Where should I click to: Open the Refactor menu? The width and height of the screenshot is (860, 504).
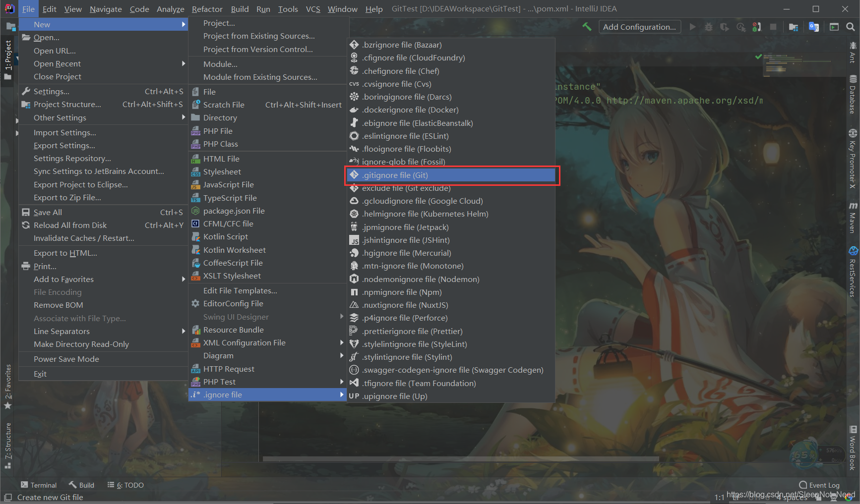point(207,9)
